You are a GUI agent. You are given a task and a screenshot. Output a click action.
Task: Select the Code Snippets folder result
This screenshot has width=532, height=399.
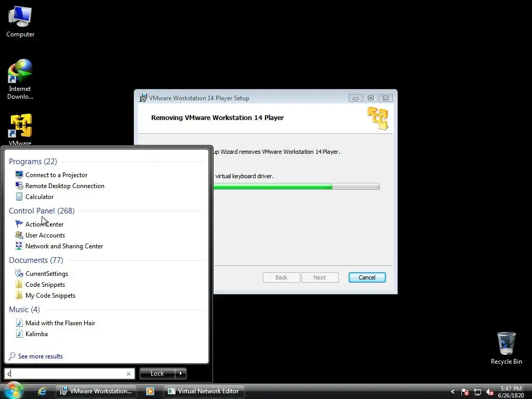point(45,284)
